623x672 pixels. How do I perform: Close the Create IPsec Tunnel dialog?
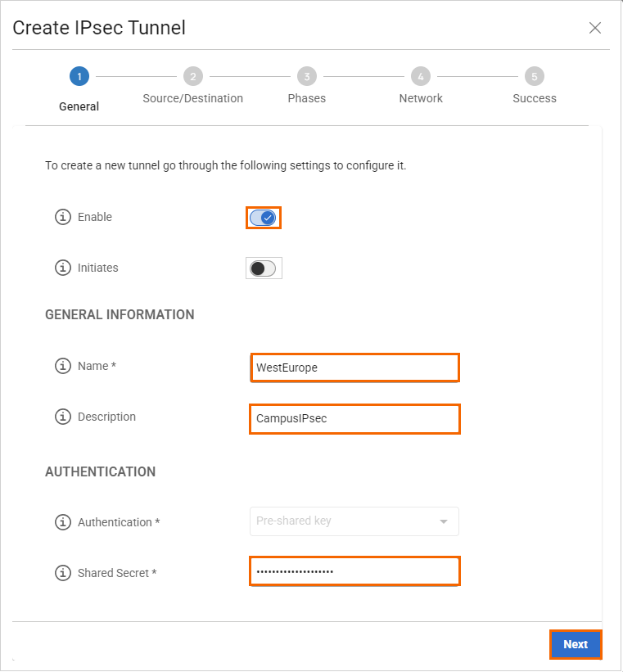pyautogui.click(x=595, y=28)
